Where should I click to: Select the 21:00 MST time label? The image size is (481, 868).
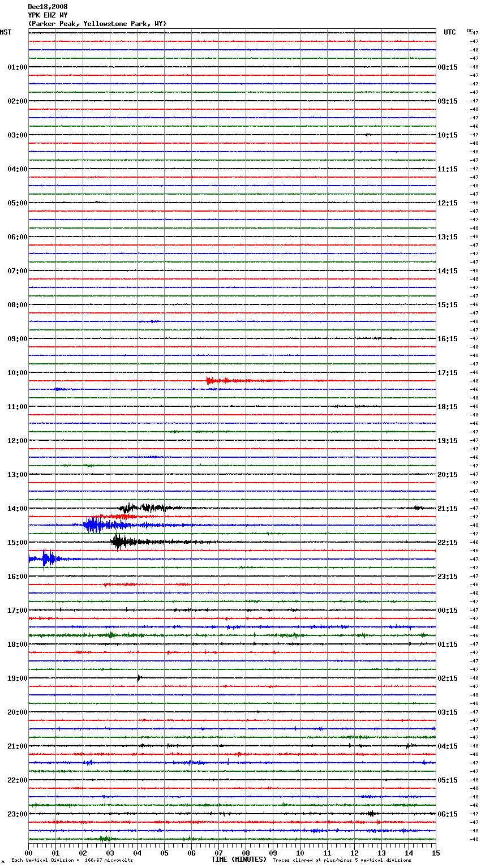click(18, 746)
